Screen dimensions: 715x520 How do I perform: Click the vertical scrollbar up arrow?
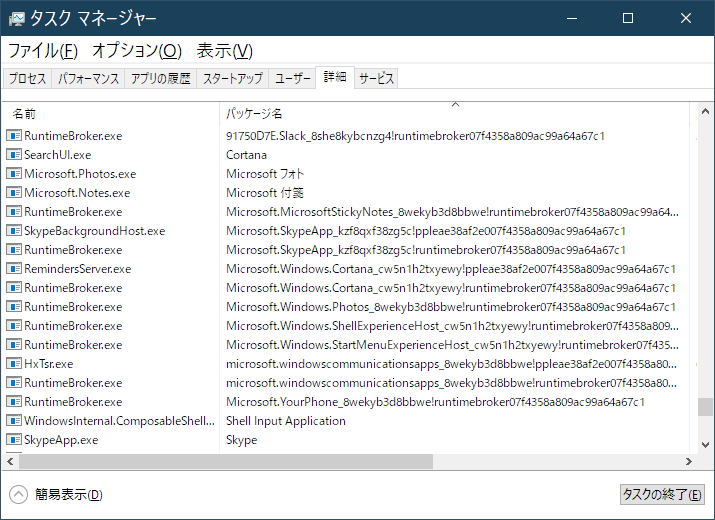click(705, 111)
